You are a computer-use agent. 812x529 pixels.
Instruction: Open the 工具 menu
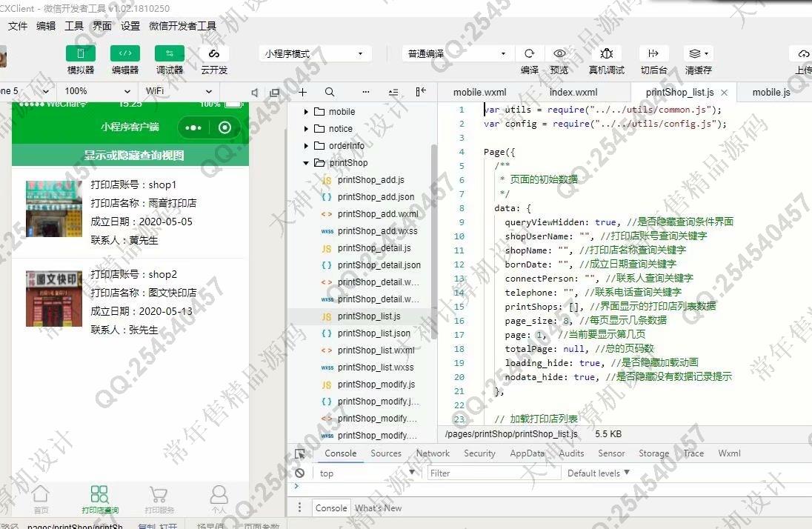tap(74, 26)
